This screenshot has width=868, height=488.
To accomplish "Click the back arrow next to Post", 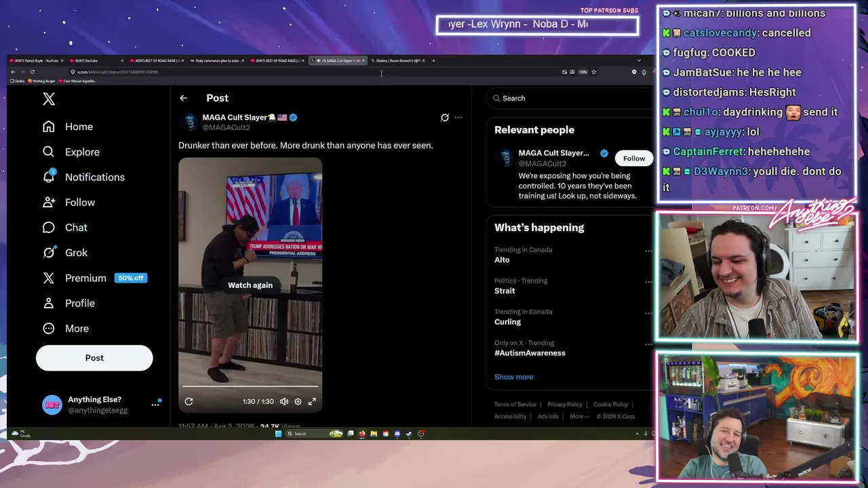I will tap(183, 98).
